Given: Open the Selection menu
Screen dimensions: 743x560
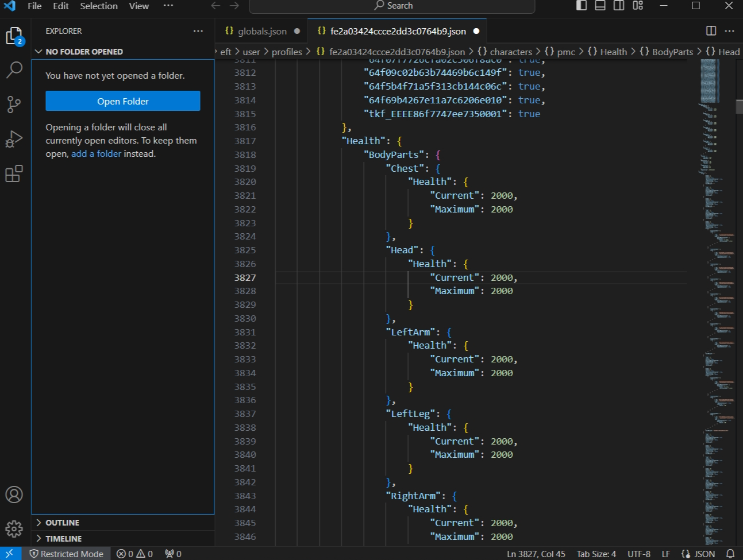Looking at the screenshot, I should point(98,6).
